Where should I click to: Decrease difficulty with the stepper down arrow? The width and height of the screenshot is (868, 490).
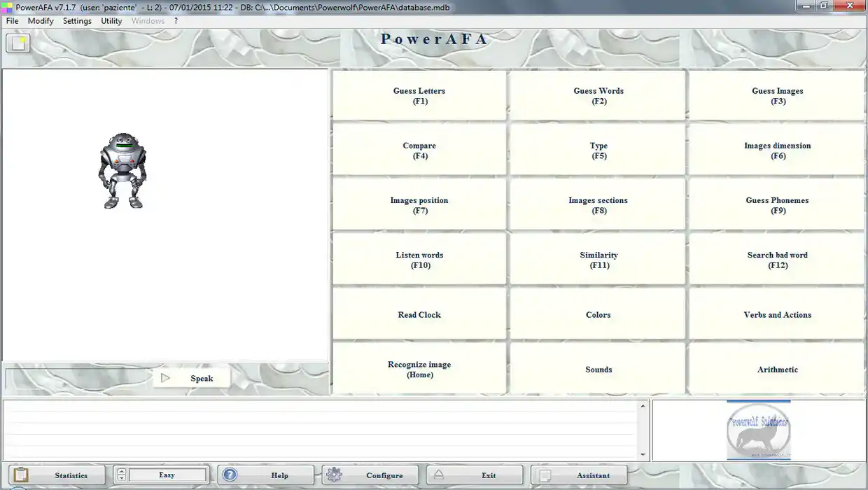122,479
